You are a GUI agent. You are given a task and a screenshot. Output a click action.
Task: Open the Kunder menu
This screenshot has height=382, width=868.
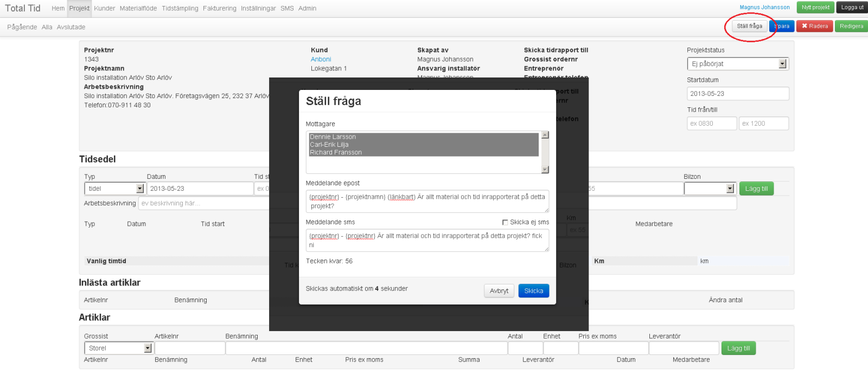tap(104, 8)
